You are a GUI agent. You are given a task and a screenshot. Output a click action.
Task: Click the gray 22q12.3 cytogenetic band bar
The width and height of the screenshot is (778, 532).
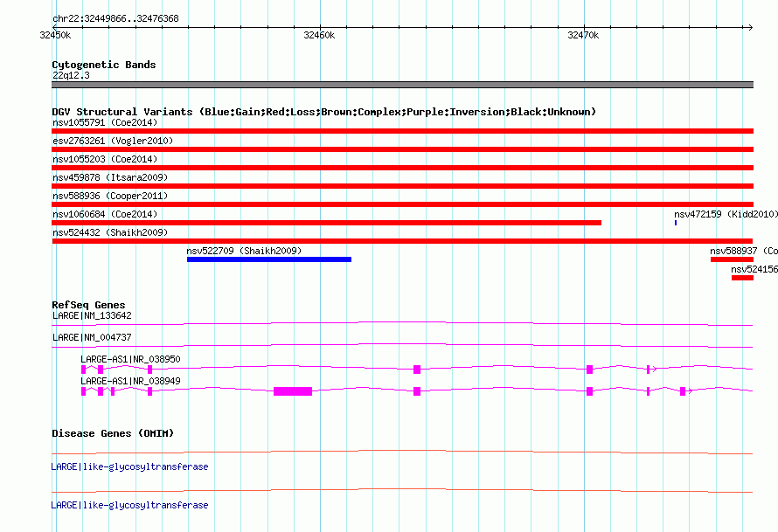402,85
